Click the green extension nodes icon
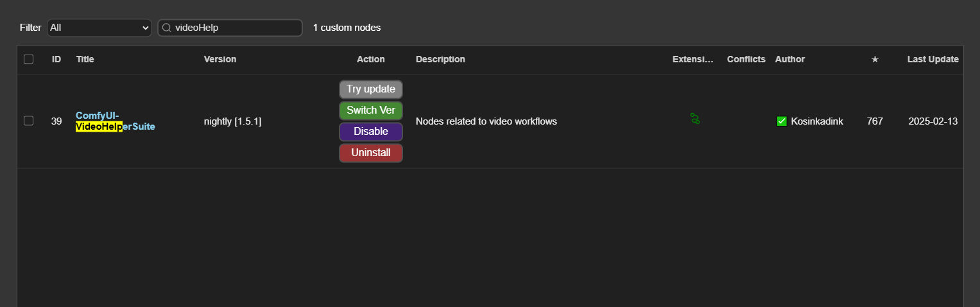This screenshot has height=307, width=980. click(694, 119)
